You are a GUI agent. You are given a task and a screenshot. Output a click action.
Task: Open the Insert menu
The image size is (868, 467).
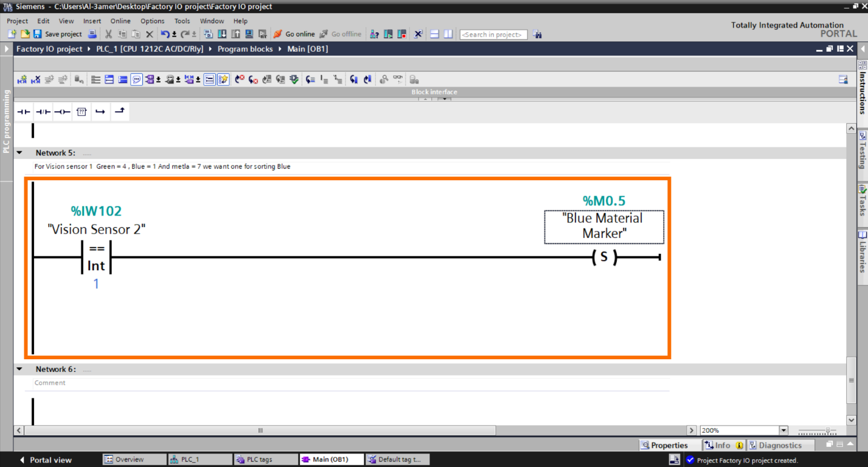tap(92, 21)
